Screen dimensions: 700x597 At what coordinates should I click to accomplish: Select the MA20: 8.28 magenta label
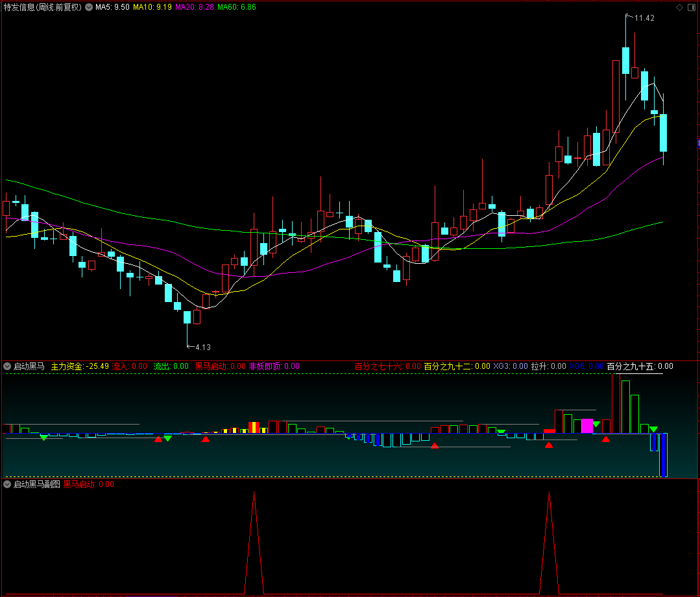pos(194,7)
